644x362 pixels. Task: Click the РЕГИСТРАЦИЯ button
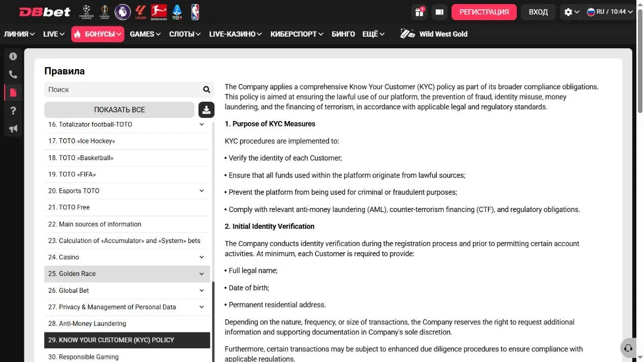[484, 12]
